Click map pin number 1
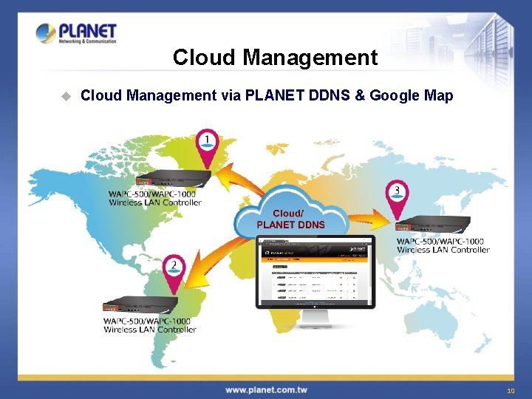 tap(208, 149)
